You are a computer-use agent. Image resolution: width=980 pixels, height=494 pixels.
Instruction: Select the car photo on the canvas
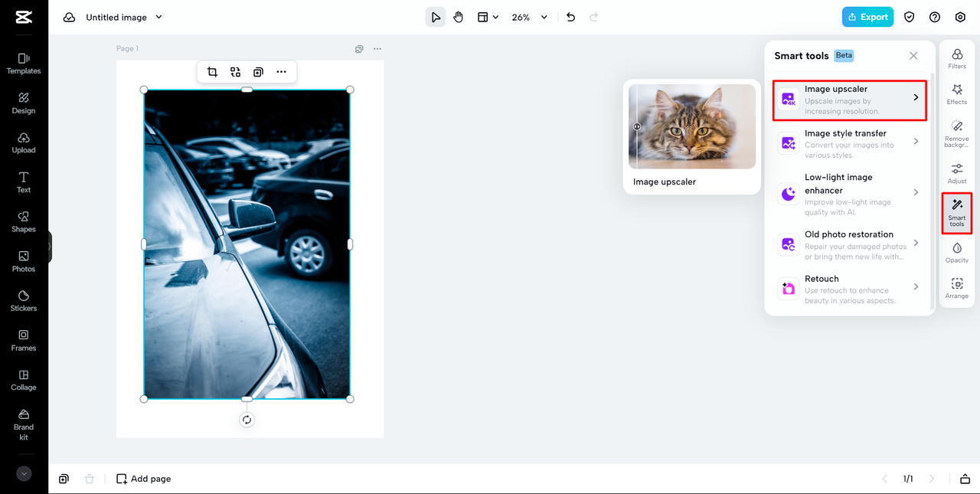[247, 244]
